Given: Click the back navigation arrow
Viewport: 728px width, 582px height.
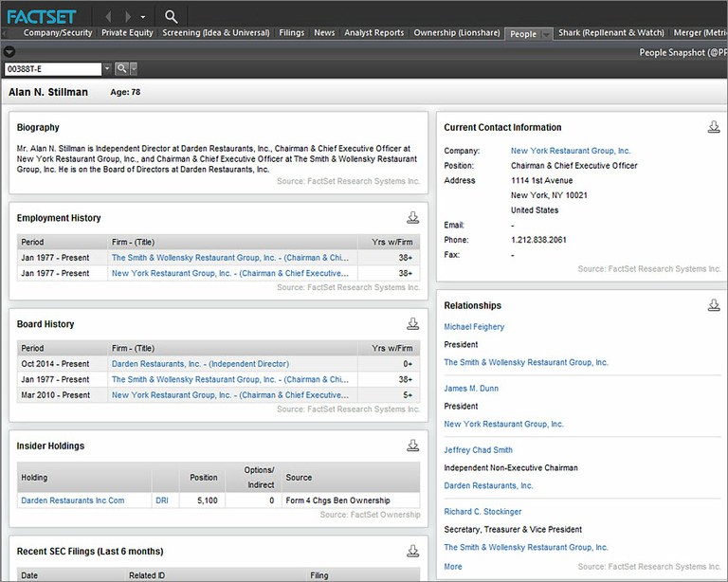Looking at the screenshot, I should click(x=108, y=17).
